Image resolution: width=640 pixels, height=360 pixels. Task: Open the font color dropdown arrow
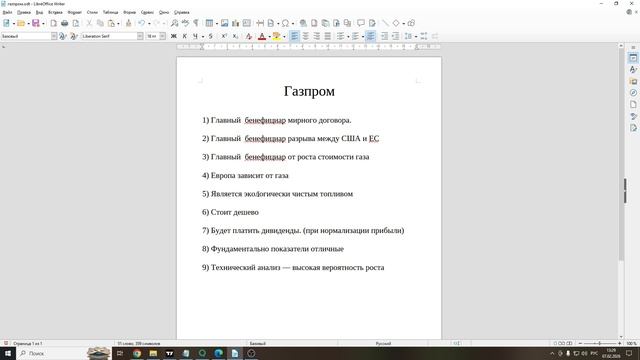[x=269, y=37]
